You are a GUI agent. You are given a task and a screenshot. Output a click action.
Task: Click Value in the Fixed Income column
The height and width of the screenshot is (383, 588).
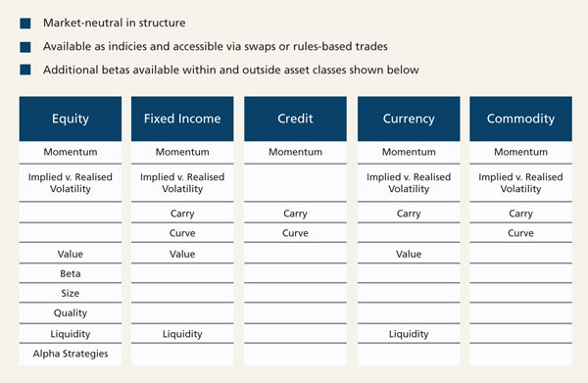[182, 254]
